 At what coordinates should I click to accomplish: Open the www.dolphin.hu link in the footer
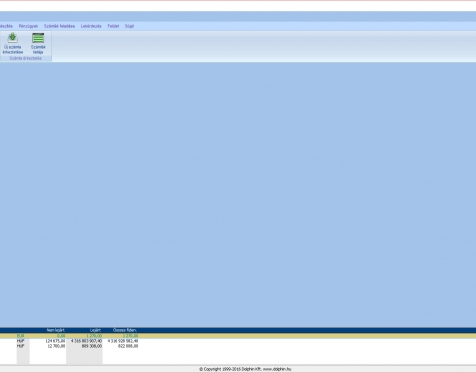click(x=277, y=369)
